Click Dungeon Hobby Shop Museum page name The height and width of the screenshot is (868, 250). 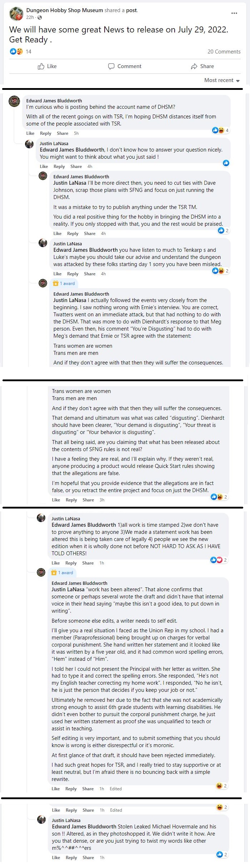65,10
